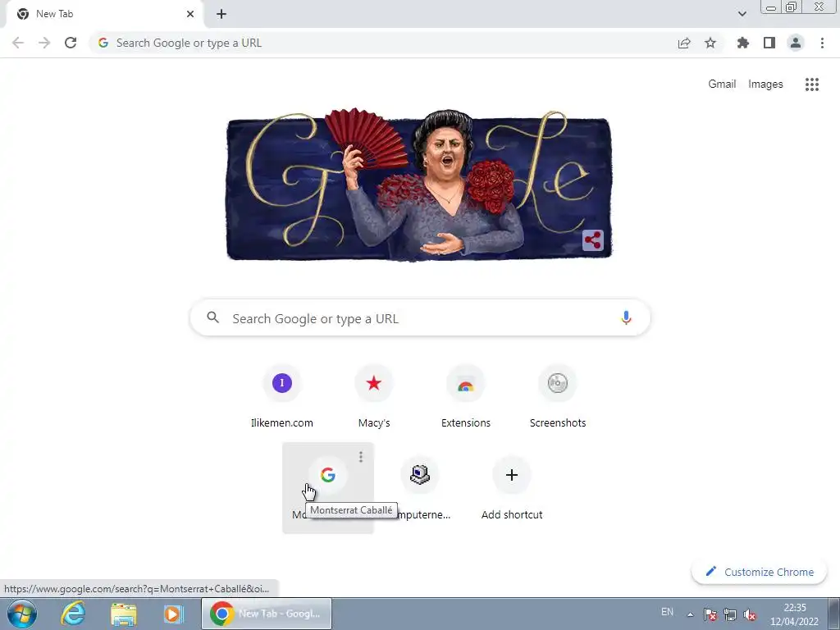The height and width of the screenshot is (630, 840).
Task: Click the network tray icon
Action: point(730,614)
